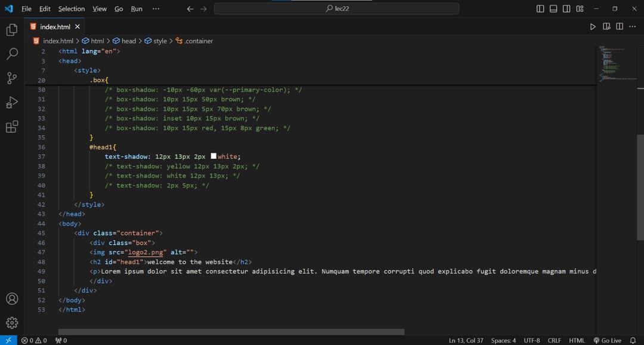Click the horizontal editor scrollbar
644x345 pixels.
pyautogui.click(x=231, y=331)
